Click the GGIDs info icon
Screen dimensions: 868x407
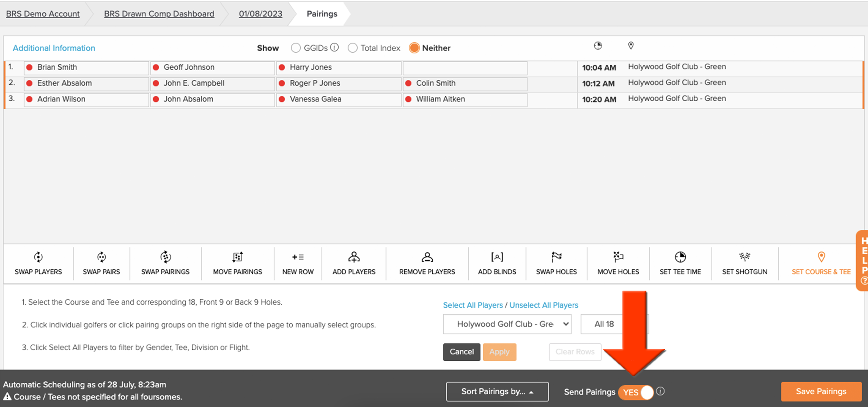334,47
